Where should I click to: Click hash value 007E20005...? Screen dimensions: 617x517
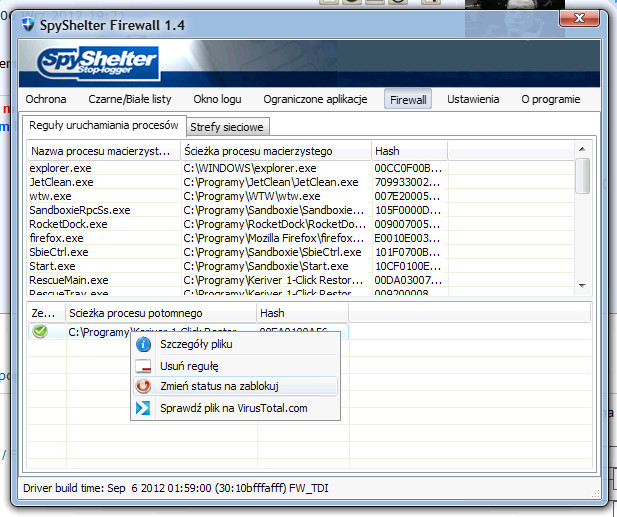click(x=407, y=196)
